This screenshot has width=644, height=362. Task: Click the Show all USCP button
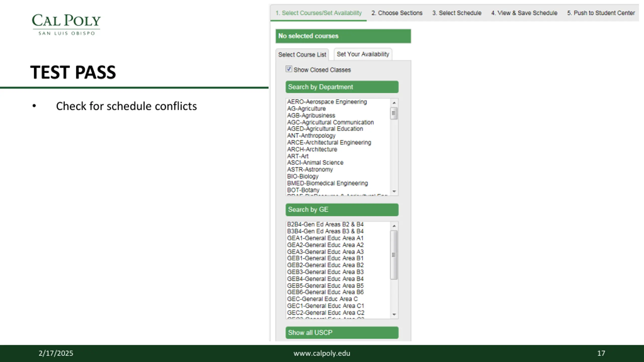point(342,333)
